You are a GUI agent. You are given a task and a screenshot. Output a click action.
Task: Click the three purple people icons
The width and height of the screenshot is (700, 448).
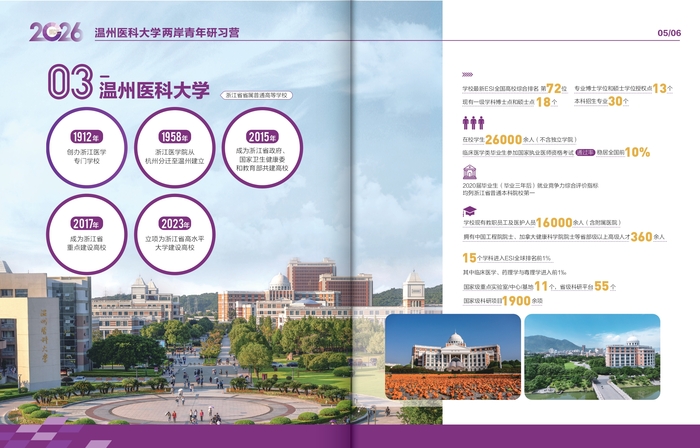(473, 123)
